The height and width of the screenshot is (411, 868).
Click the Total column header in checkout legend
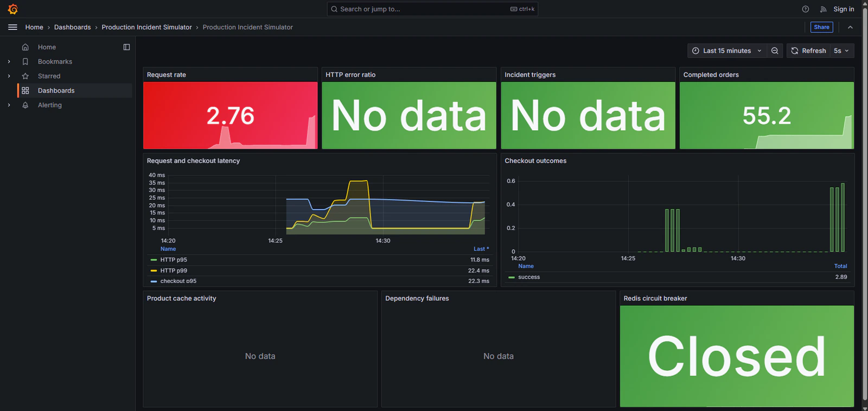click(840, 266)
